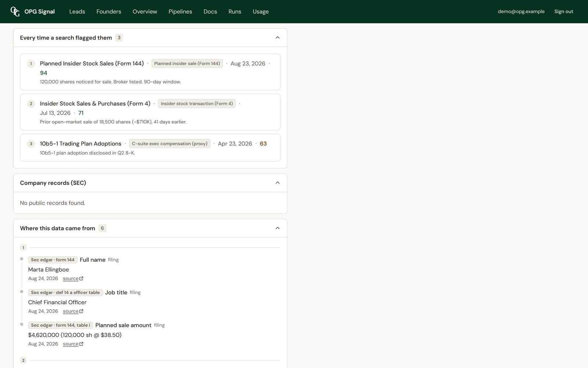This screenshot has height=368, width=588.
Task: Collapse 'Where this data came from' section
Action: [x=277, y=228]
